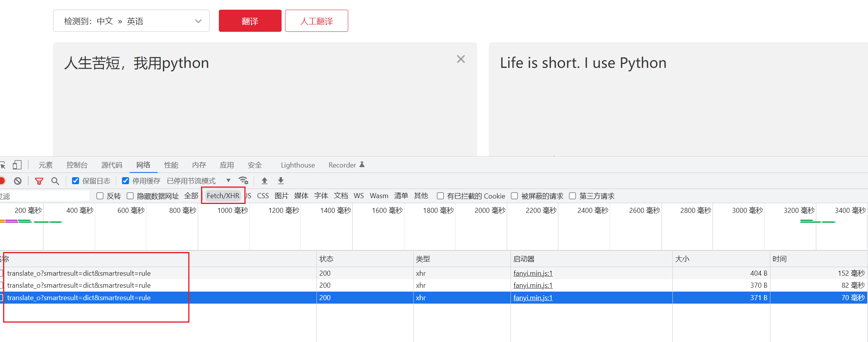Select WS websocket filter type
The image size is (868, 342).
(x=359, y=196)
